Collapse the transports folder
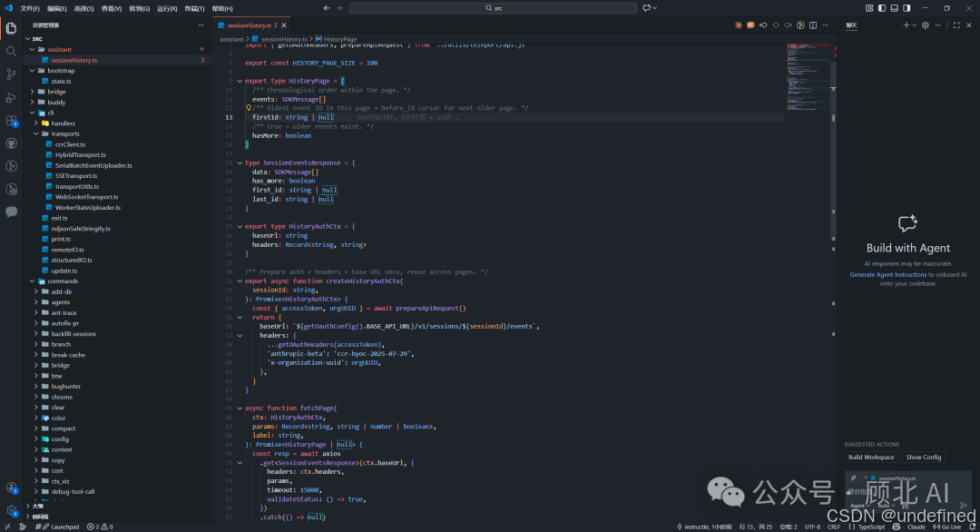The image size is (980, 532). coord(36,133)
